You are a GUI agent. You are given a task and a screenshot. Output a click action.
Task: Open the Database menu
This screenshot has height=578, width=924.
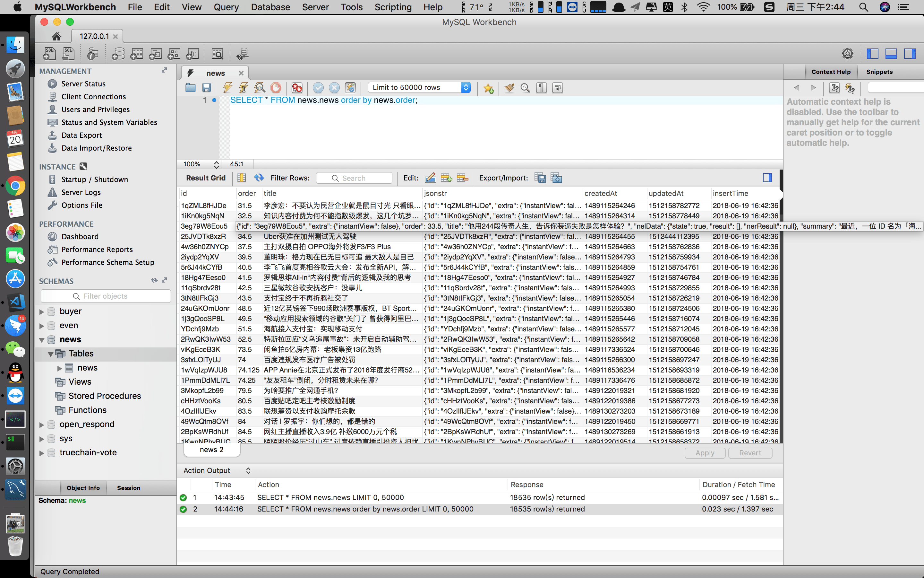(x=270, y=7)
